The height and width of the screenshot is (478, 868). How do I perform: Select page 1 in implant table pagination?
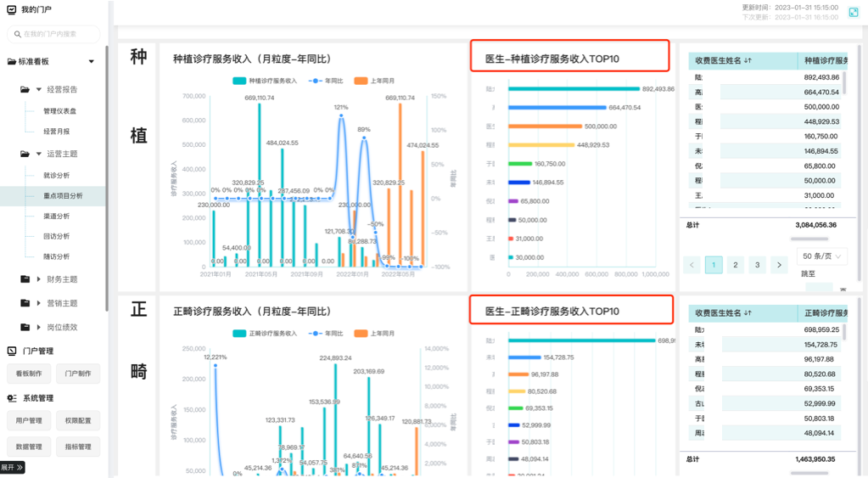pos(714,265)
